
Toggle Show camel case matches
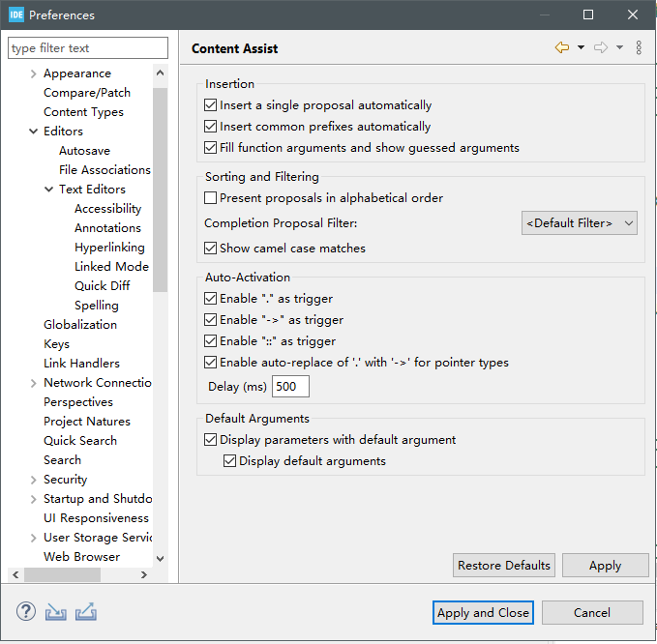(x=210, y=248)
